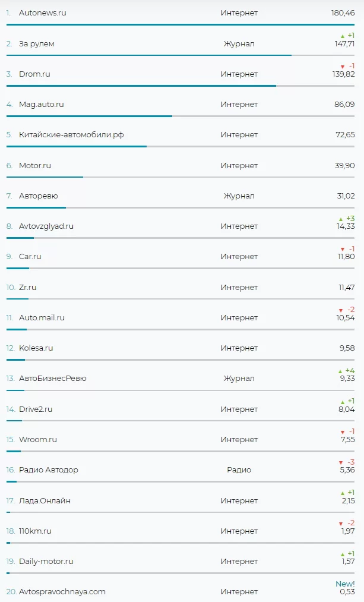Click the red down arrow for Drom.ru

coord(342,67)
